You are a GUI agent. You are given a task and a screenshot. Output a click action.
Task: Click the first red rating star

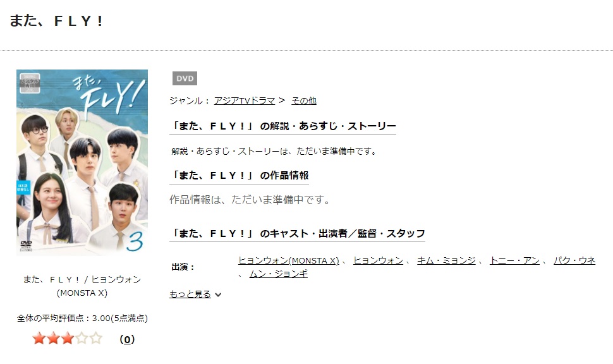click(39, 338)
